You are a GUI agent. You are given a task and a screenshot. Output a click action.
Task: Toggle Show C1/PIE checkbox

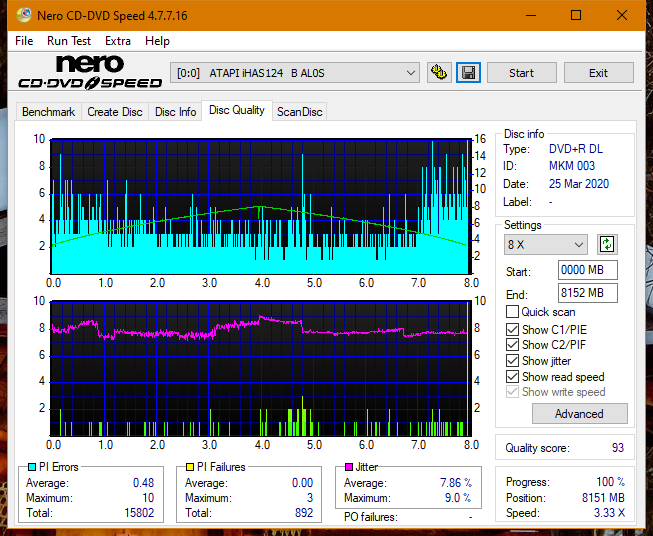coord(512,329)
